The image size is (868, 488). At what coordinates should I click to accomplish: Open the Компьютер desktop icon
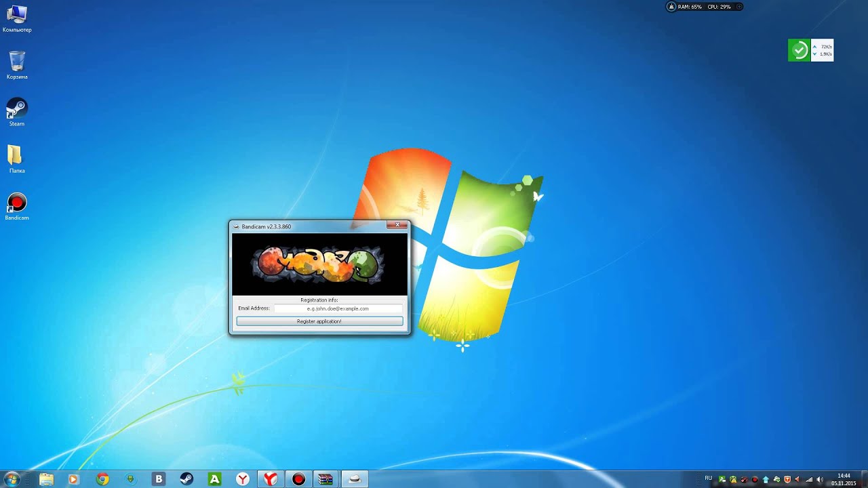tap(17, 19)
